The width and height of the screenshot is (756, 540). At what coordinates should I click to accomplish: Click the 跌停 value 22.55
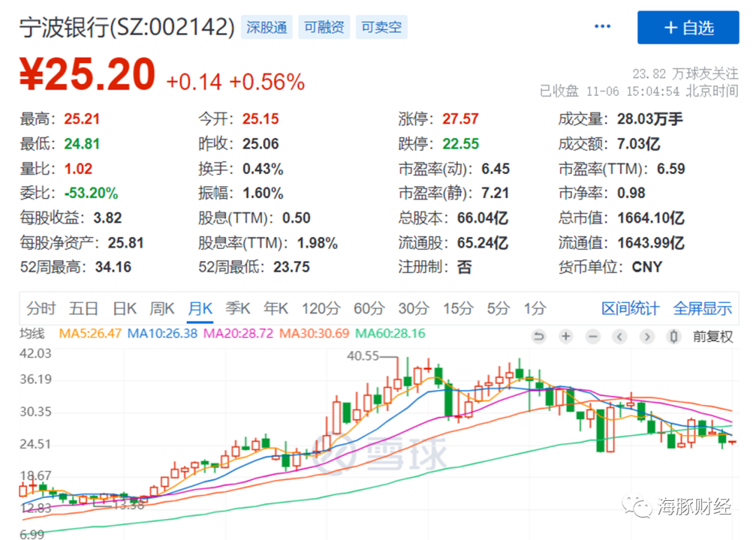click(x=461, y=144)
